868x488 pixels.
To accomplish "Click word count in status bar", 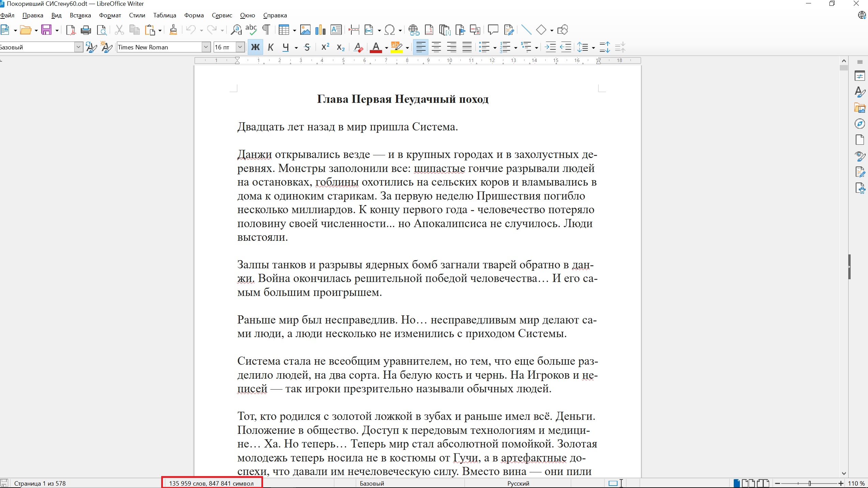I will tap(211, 483).
